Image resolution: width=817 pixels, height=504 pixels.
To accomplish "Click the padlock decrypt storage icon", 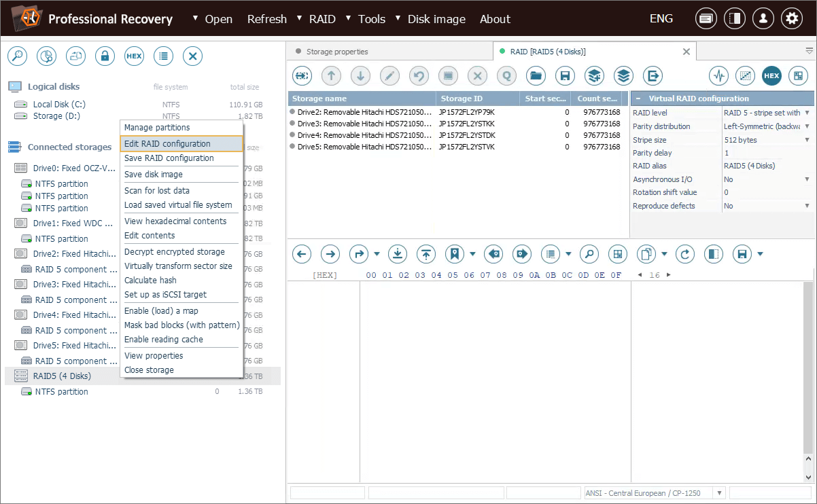I will click(105, 56).
